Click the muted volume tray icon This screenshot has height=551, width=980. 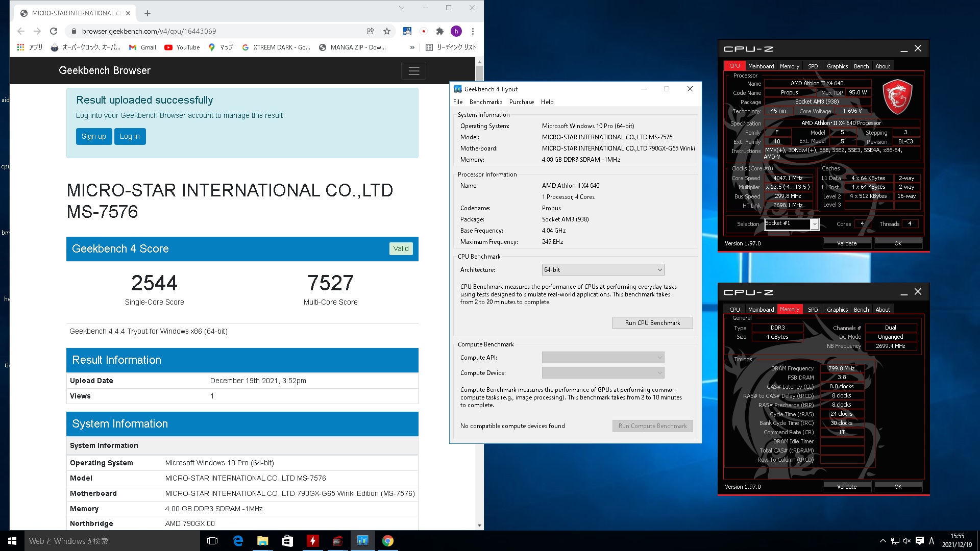907,541
